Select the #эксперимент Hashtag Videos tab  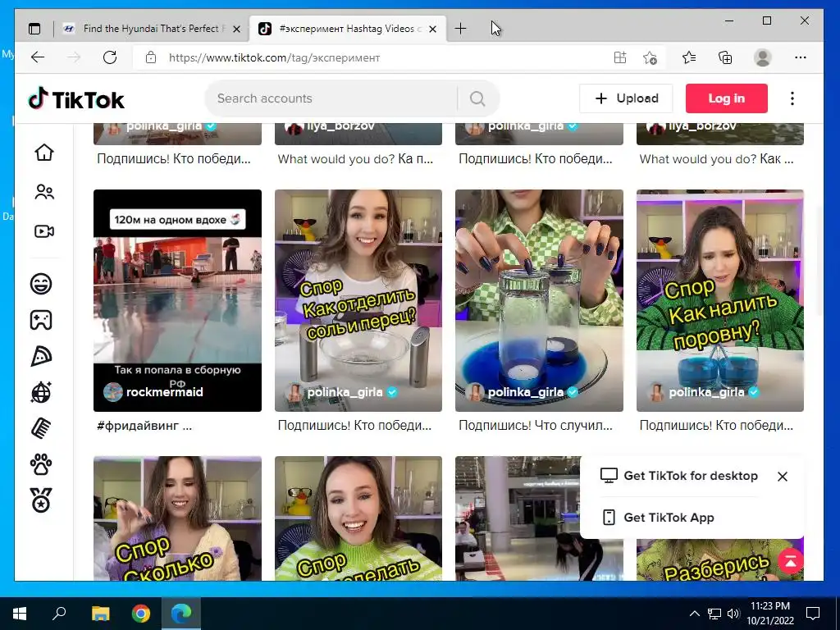coord(347,29)
